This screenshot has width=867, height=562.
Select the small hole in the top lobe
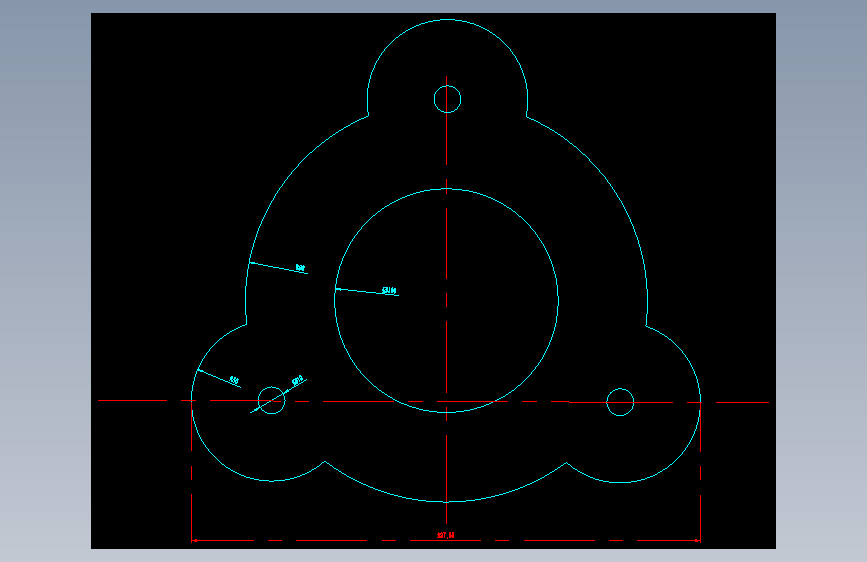click(x=447, y=100)
